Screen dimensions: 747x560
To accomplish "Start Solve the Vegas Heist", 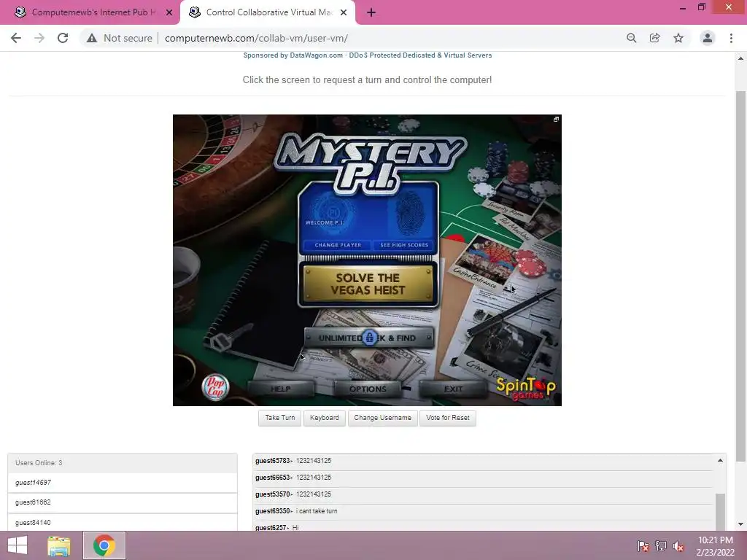I will (x=368, y=284).
